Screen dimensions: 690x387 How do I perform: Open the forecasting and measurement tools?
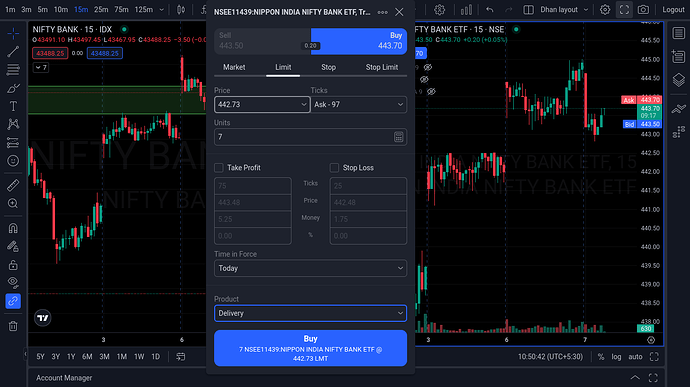click(x=13, y=143)
